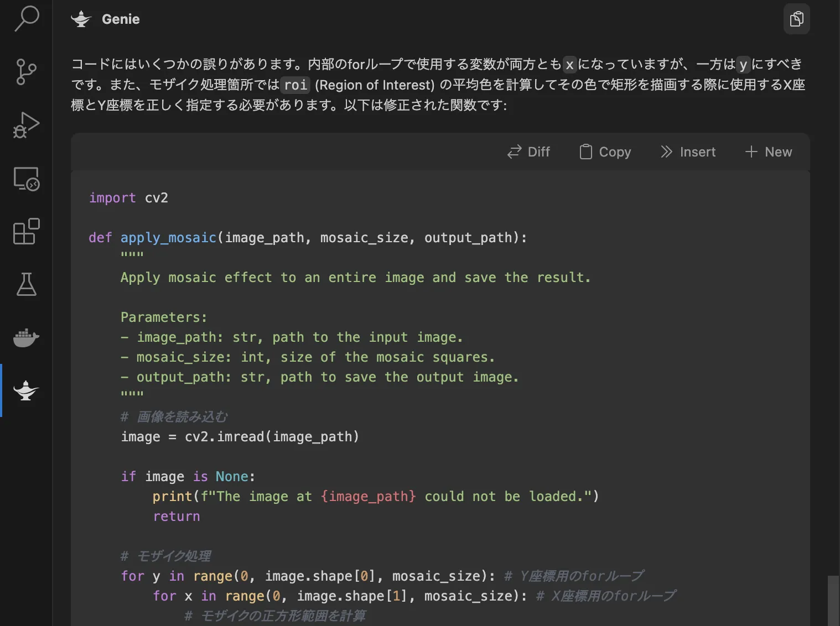Click the apply_mosaic function name in code
Viewport: 840px width, 626px height.
point(168,237)
